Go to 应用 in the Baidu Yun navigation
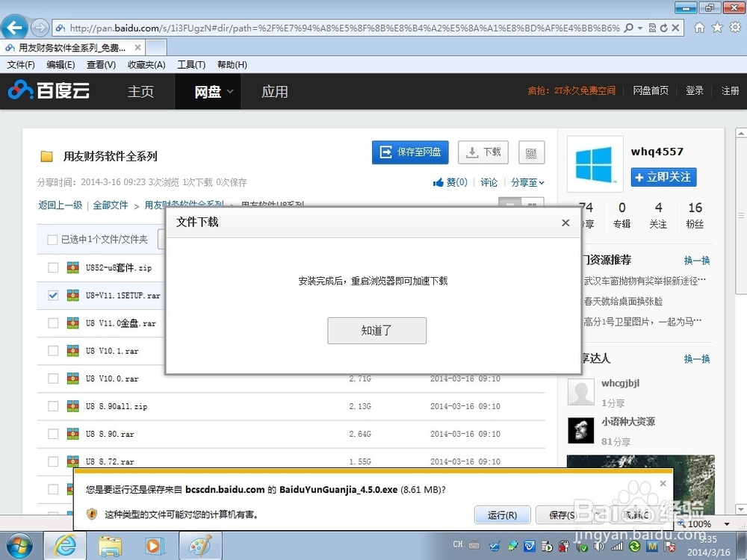747x560 pixels. click(274, 91)
